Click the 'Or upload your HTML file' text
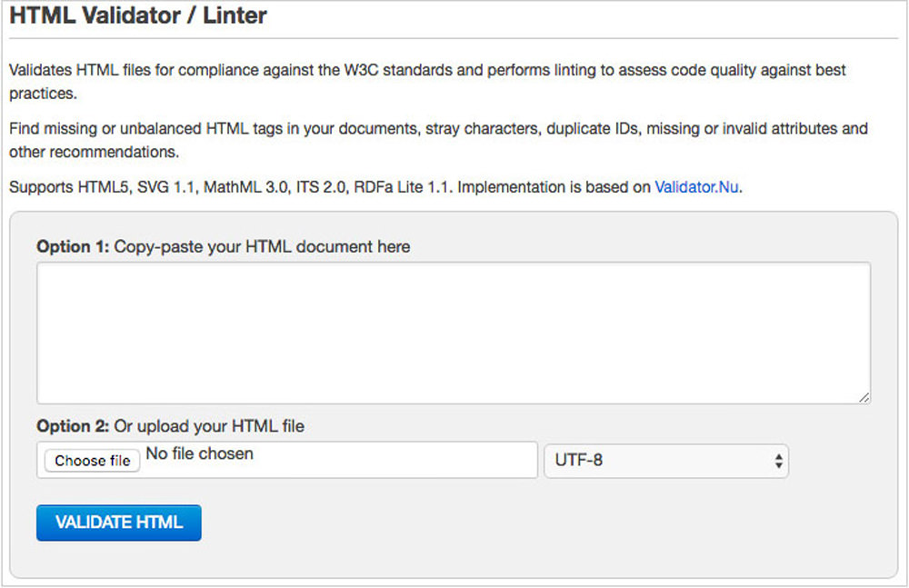909x588 pixels. point(209,426)
